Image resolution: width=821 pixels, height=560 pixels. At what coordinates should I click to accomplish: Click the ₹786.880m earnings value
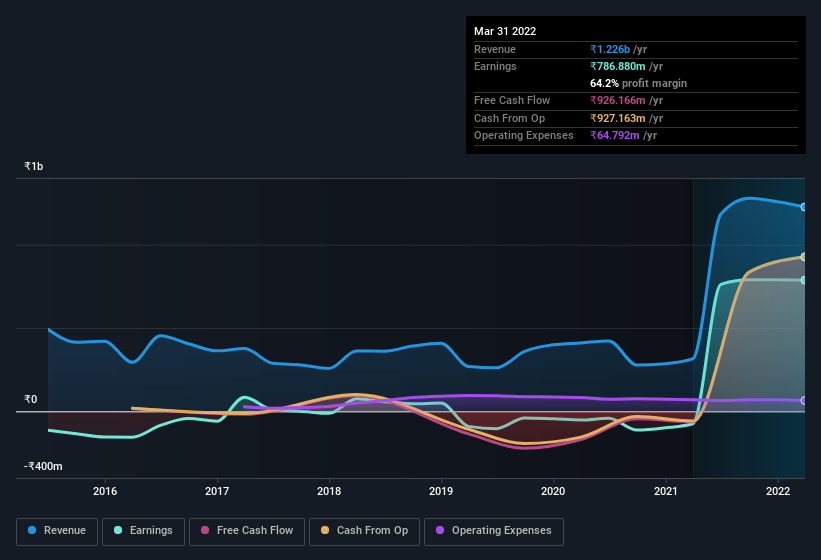tap(618, 66)
